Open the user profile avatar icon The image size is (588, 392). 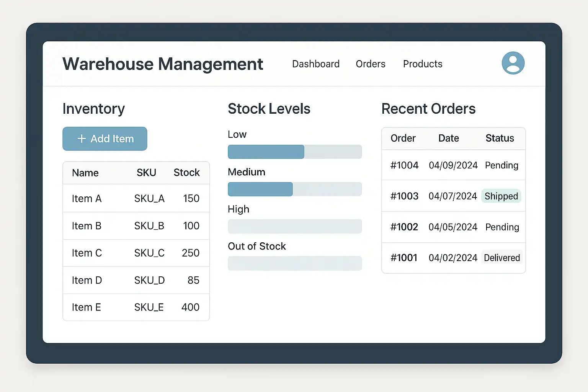tap(513, 63)
